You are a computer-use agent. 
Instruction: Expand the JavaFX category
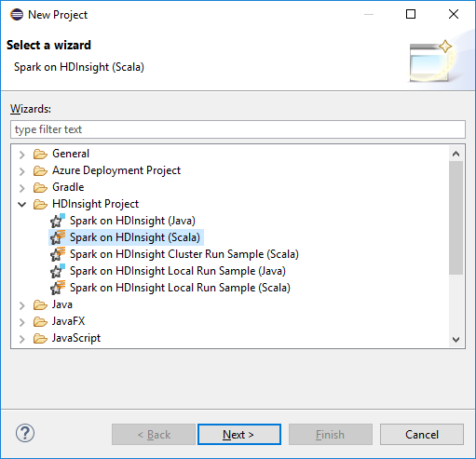[21, 322]
